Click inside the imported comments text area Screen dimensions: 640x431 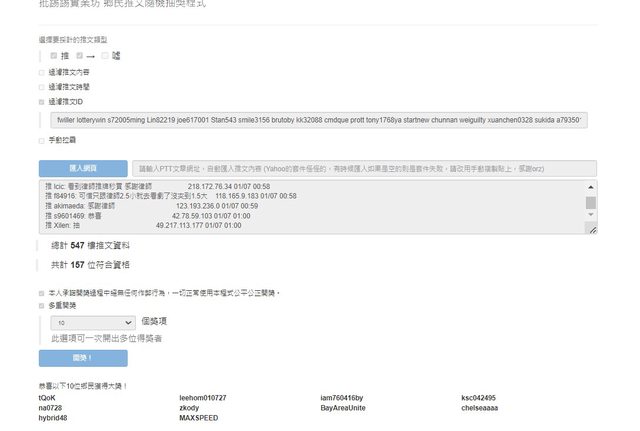point(300,207)
